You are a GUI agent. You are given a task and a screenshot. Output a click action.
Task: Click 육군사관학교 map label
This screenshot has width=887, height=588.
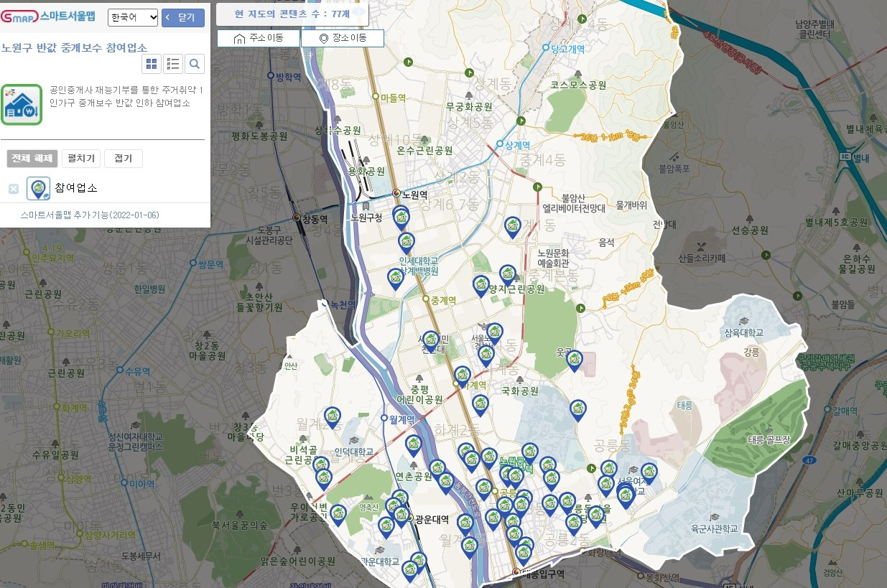point(714,528)
